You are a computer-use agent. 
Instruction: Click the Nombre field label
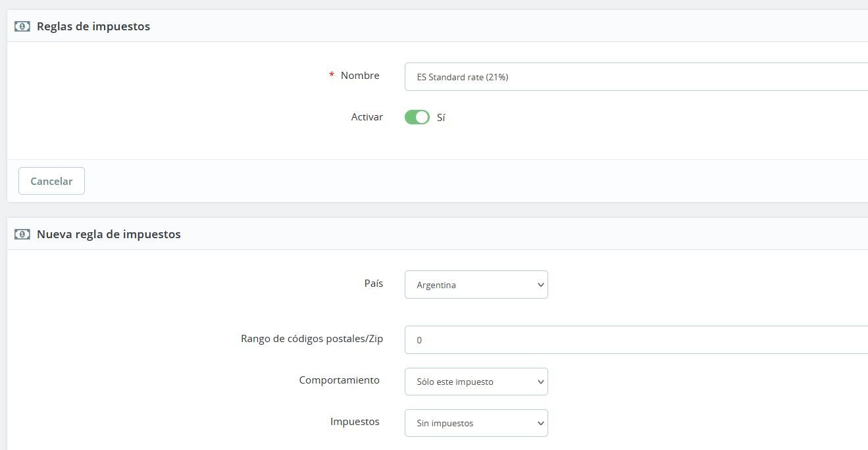click(360, 76)
